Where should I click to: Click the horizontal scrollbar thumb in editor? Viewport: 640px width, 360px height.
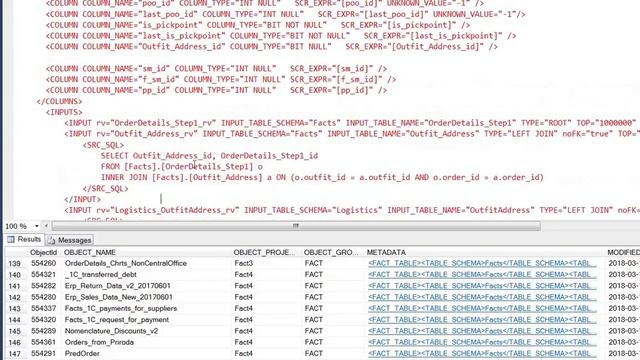[x=296, y=226]
